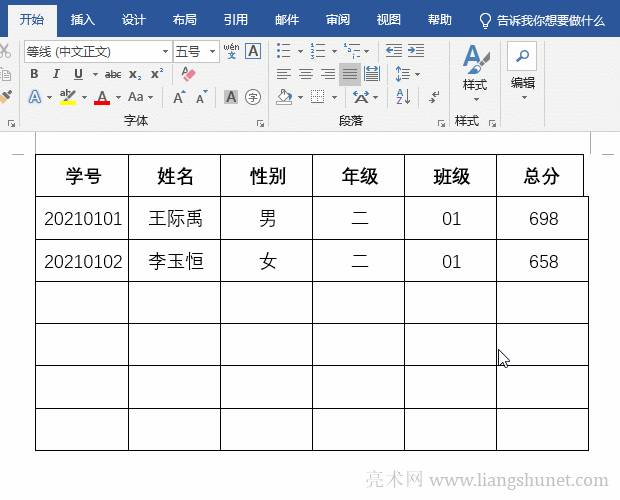Screen dimensions: 620x500
Task: Open the font name dropdown
Action: click(165, 51)
